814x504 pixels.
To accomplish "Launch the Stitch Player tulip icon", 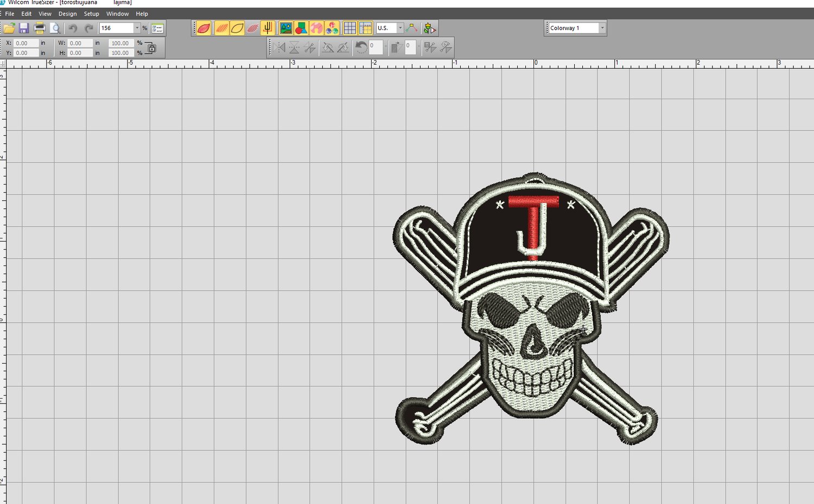I will click(430, 28).
